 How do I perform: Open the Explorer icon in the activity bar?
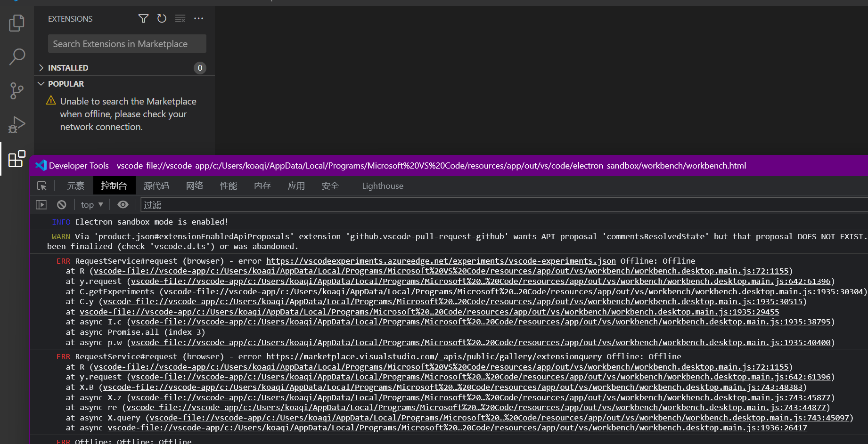coord(16,23)
